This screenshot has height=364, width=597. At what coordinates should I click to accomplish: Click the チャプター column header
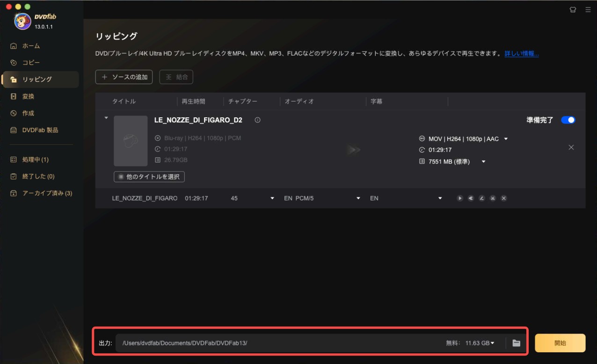click(x=243, y=101)
